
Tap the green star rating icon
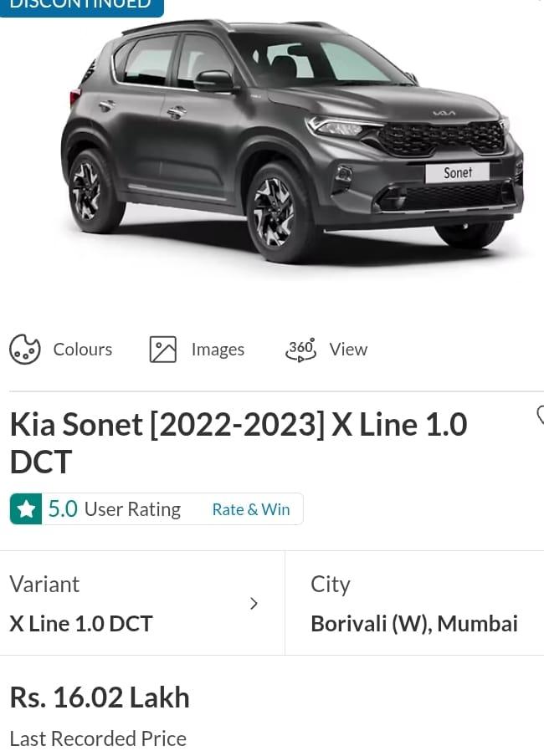[x=26, y=508]
